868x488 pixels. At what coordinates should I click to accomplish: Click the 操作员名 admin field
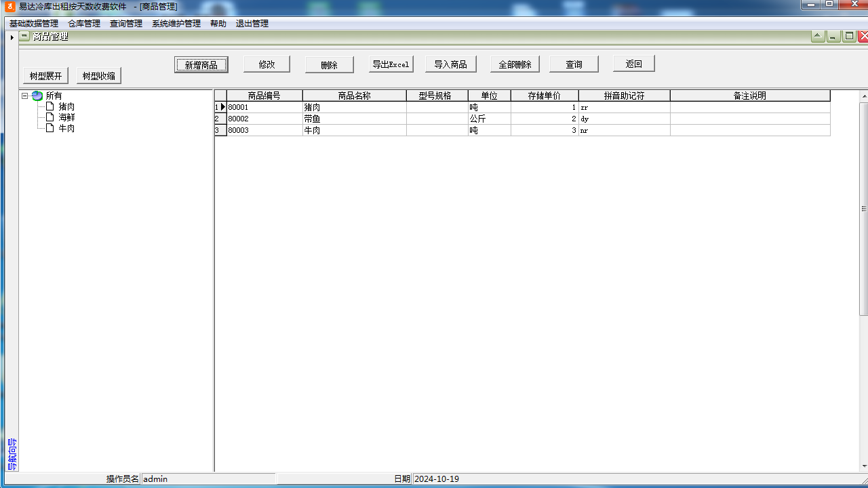(208, 479)
